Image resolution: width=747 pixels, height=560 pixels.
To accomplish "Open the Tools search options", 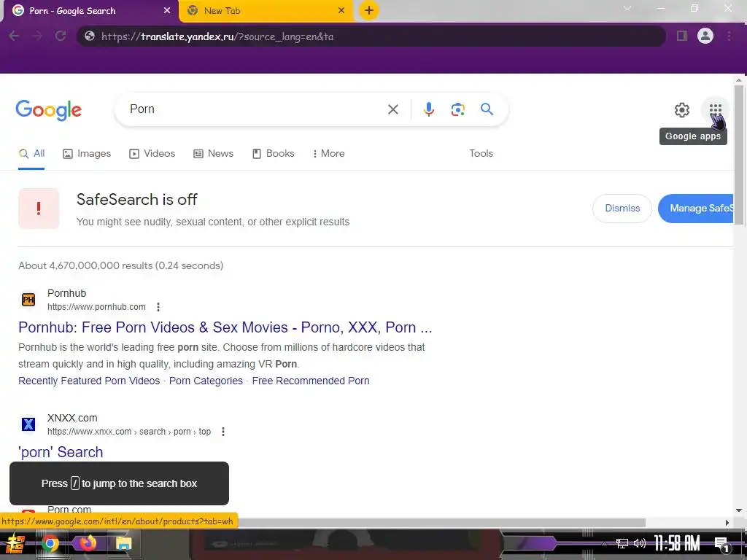I will (x=481, y=153).
